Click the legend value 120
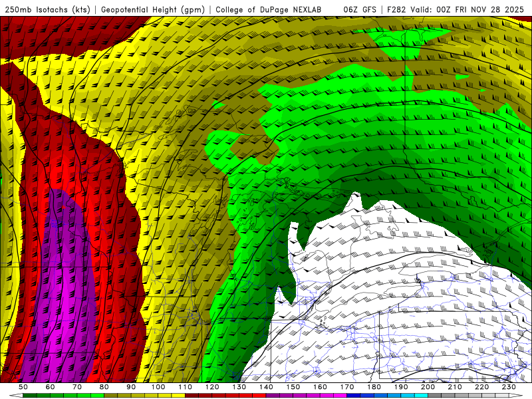The height and width of the screenshot is (399, 532). [212, 387]
